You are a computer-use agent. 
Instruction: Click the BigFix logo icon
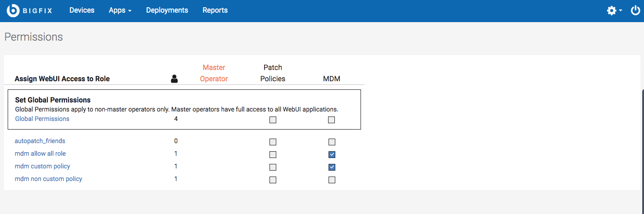[13, 10]
